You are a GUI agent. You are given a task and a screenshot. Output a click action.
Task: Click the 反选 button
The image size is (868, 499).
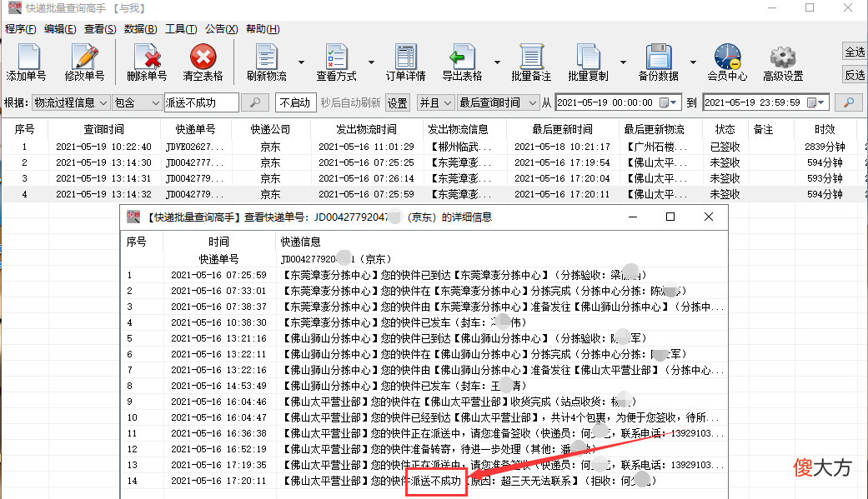(x=854, y=75)
